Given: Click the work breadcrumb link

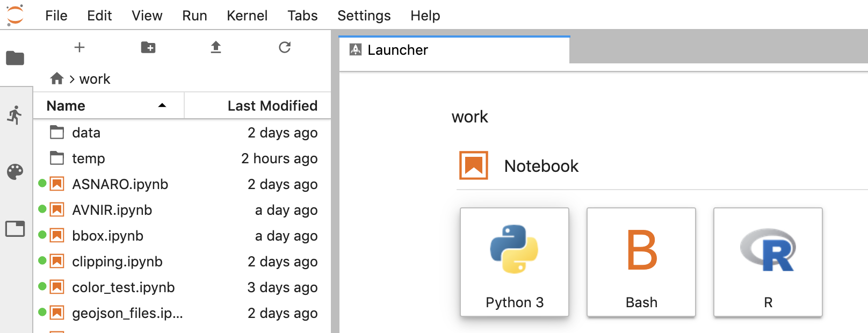Looking at the screenshot, I should coord(95,79).
